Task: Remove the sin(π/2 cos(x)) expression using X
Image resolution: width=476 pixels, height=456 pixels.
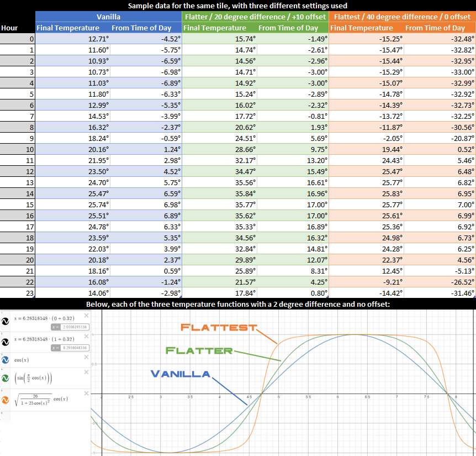Action: click(x=86, y=372)
